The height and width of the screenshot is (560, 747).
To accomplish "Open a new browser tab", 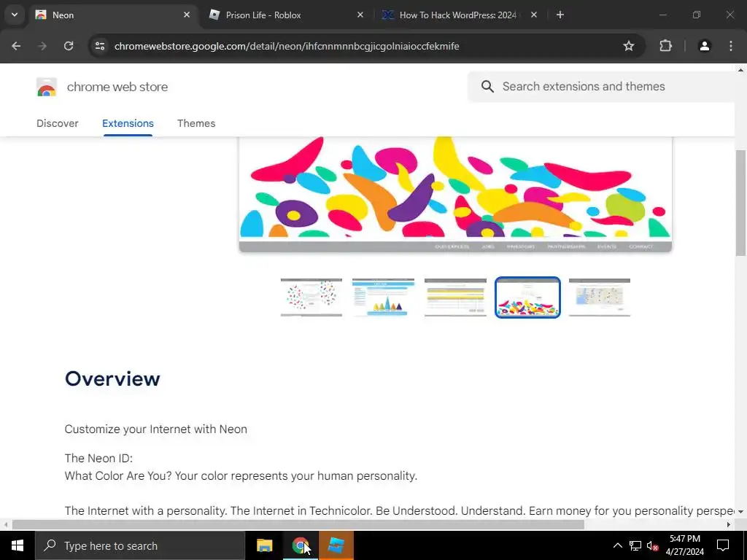I will (x=560, y=15).
